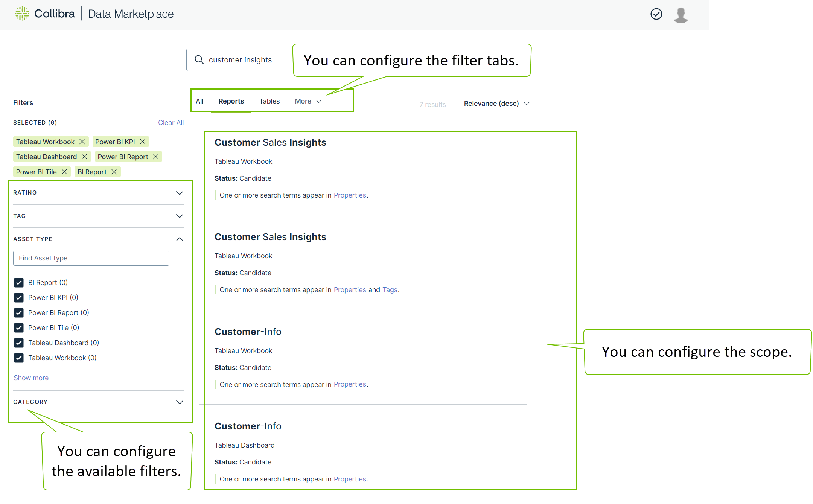Viewport: 813px width, 504px height.
Task: Click the search magnifier icon
Action: pyautogui.click(x=199, y=60)
